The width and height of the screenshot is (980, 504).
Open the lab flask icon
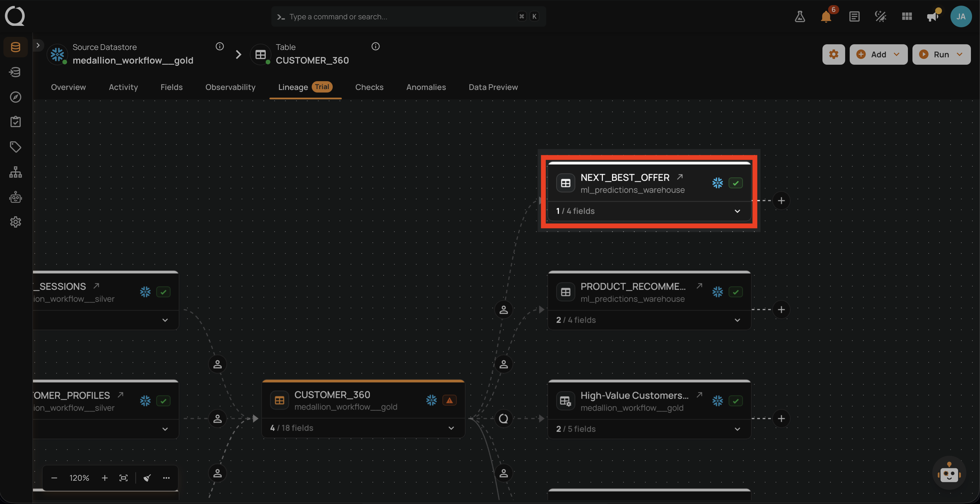click(x=800, y=16)
